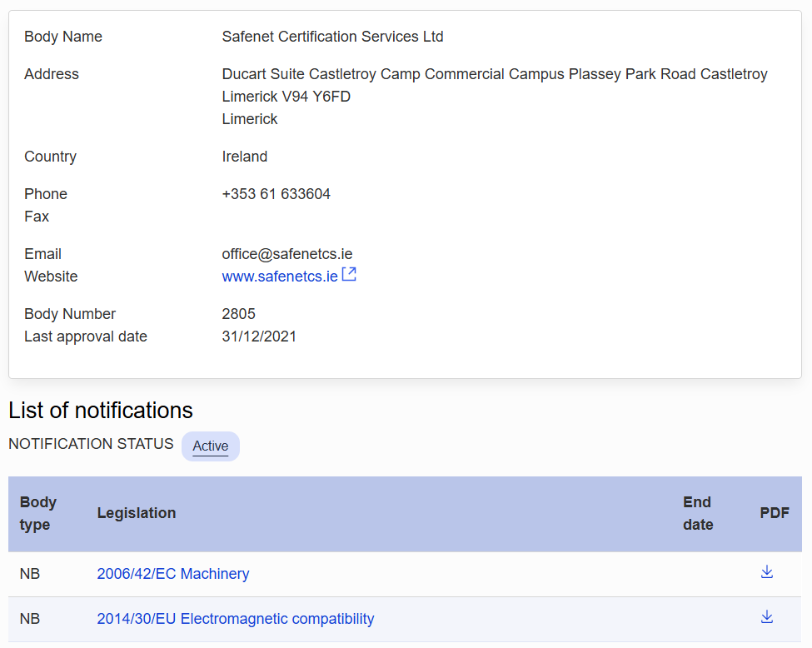This screenshot has width=812, height=648.
Task: Open the www.safenetcs.ie website link
Action: pyautogui.click(x=280, y=276)
